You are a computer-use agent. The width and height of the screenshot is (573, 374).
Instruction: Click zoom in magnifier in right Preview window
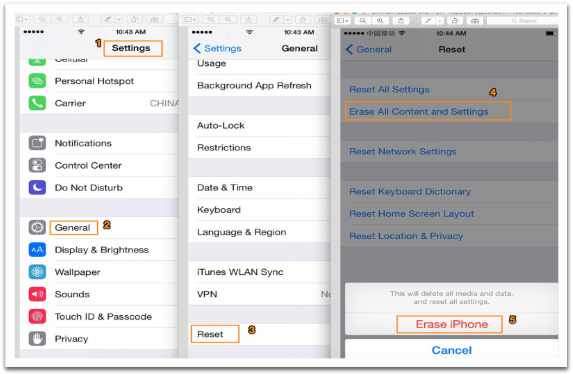click(380, 21)
